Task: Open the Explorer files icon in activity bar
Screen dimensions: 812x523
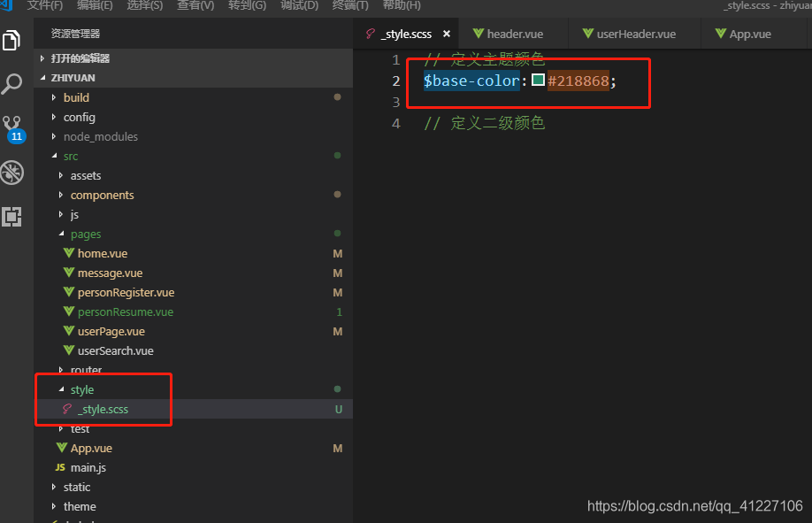Action: pos(11,41)
